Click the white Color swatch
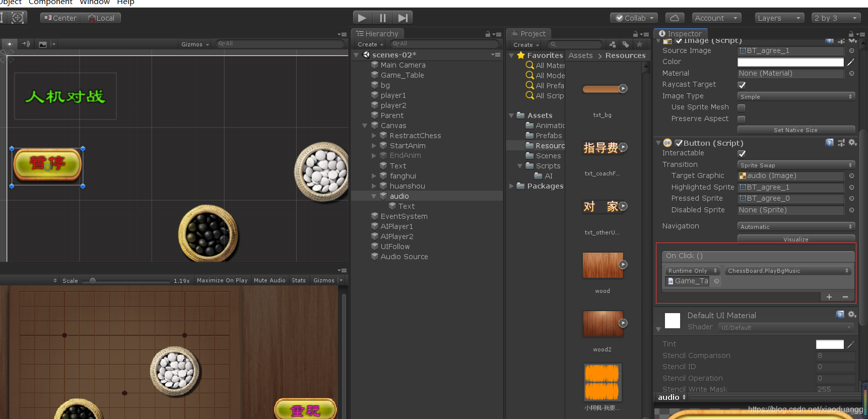Image resolution: width=868 pixels, height=419 pixels. pos(790,62)
